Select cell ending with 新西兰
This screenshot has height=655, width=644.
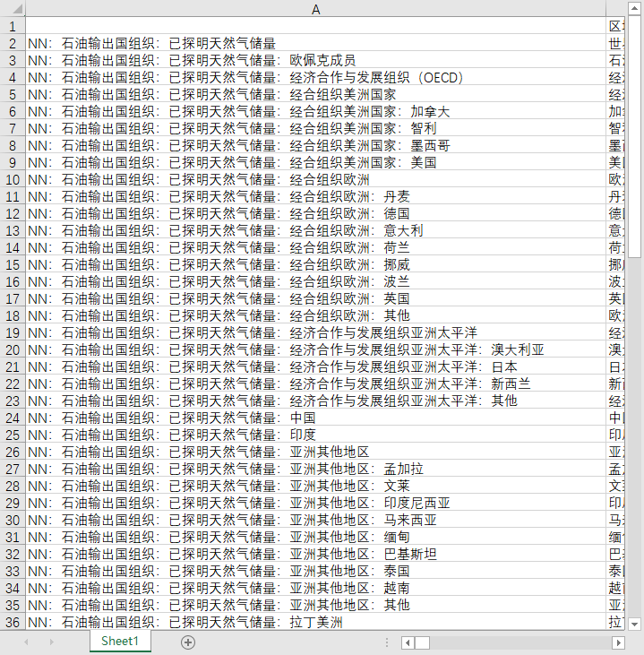(316, 384)
